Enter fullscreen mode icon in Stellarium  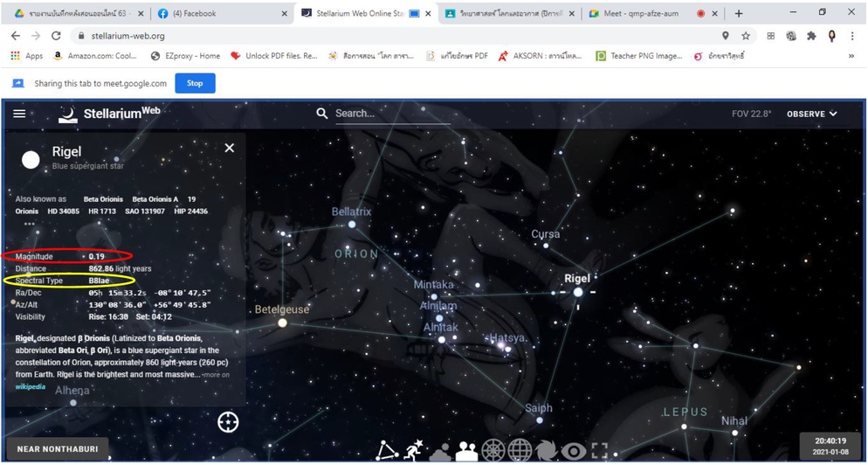600,451
